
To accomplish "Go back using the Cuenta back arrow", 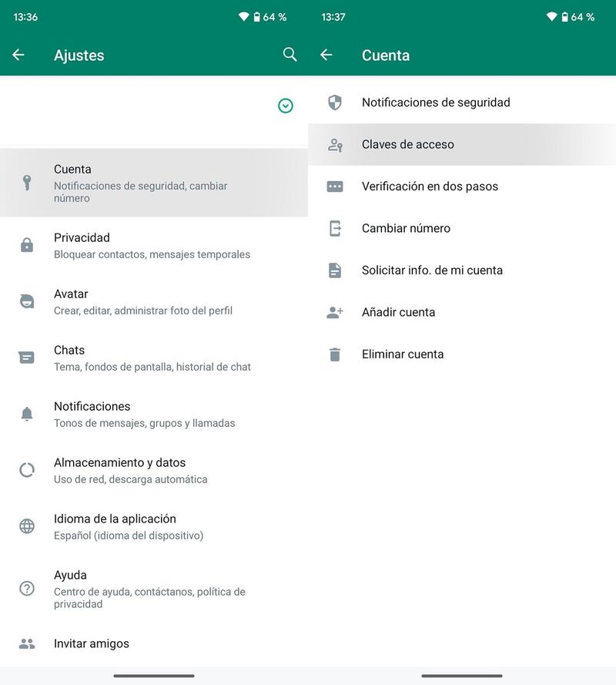I will (326, 55).
